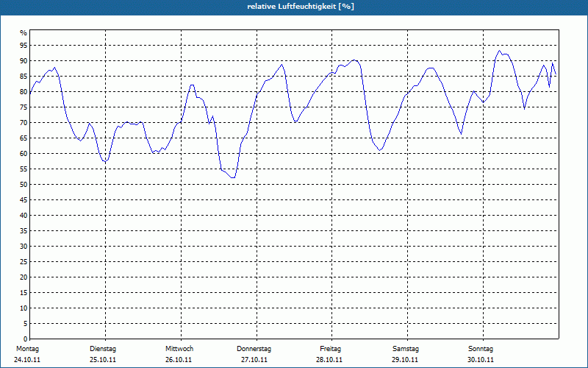Click the 'Sonntag' day label

click(x=481, y=349)
